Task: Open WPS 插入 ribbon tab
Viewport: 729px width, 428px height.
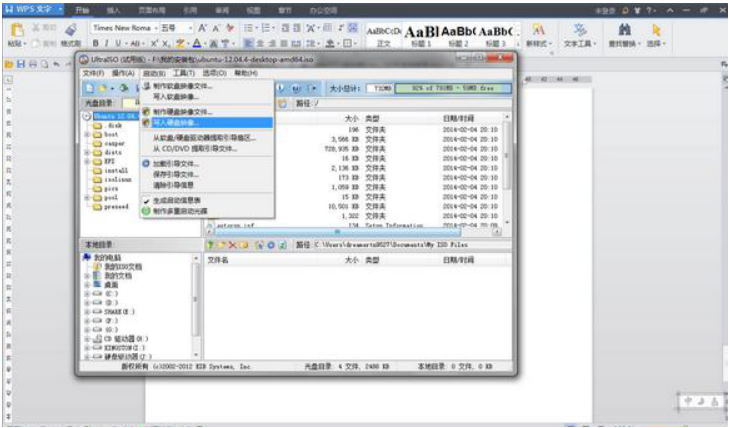Action: 113,10
